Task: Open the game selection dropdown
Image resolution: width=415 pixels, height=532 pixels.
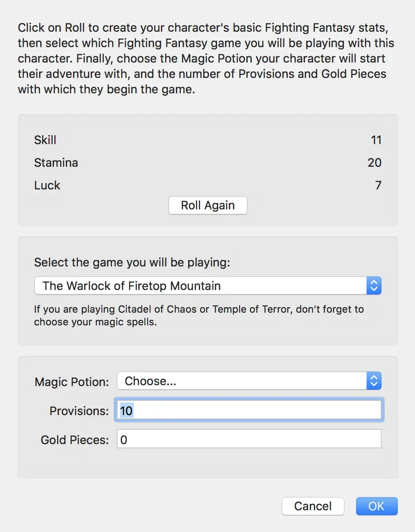Action: (207, 285)
